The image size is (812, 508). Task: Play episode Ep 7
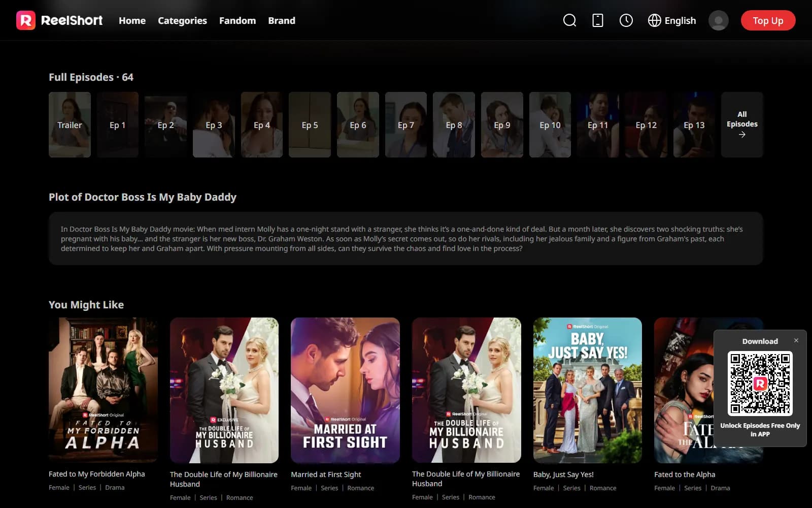[406, 124]
